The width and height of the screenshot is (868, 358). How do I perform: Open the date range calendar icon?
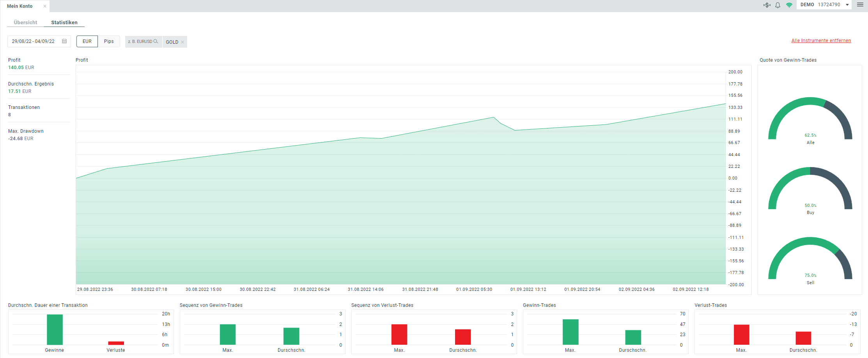click(64, 41)
